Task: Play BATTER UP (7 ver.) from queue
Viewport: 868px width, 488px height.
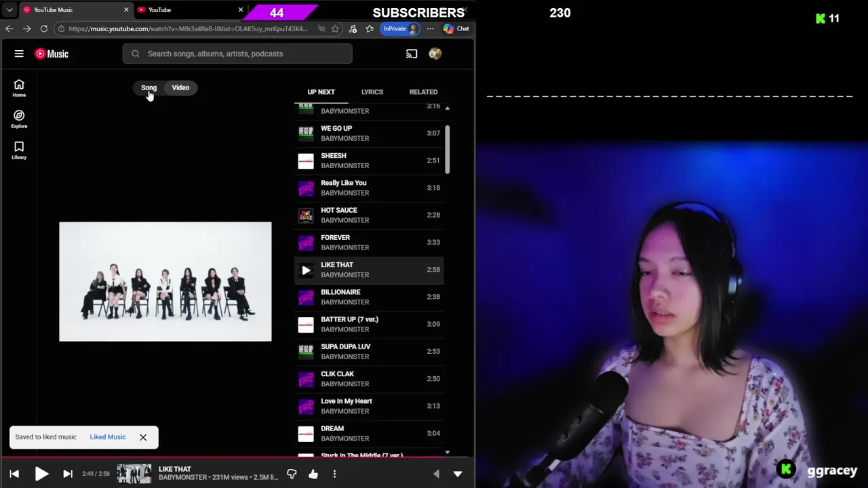Action: pos(370,324)
